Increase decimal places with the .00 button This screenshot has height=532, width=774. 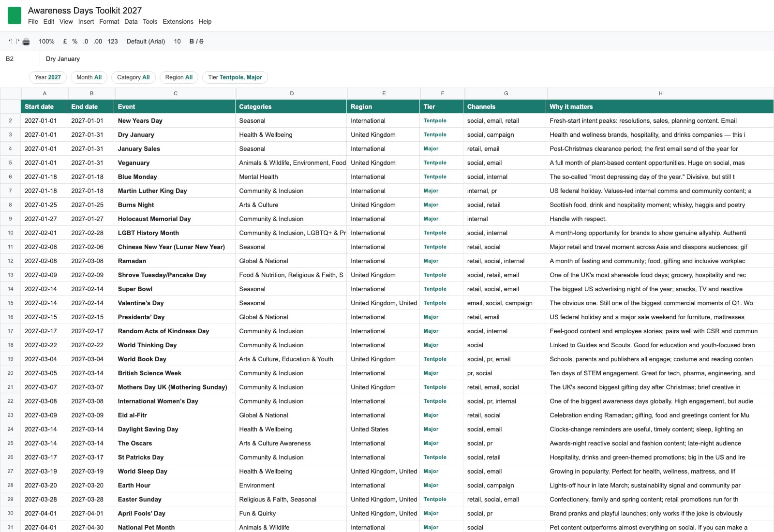98,42
